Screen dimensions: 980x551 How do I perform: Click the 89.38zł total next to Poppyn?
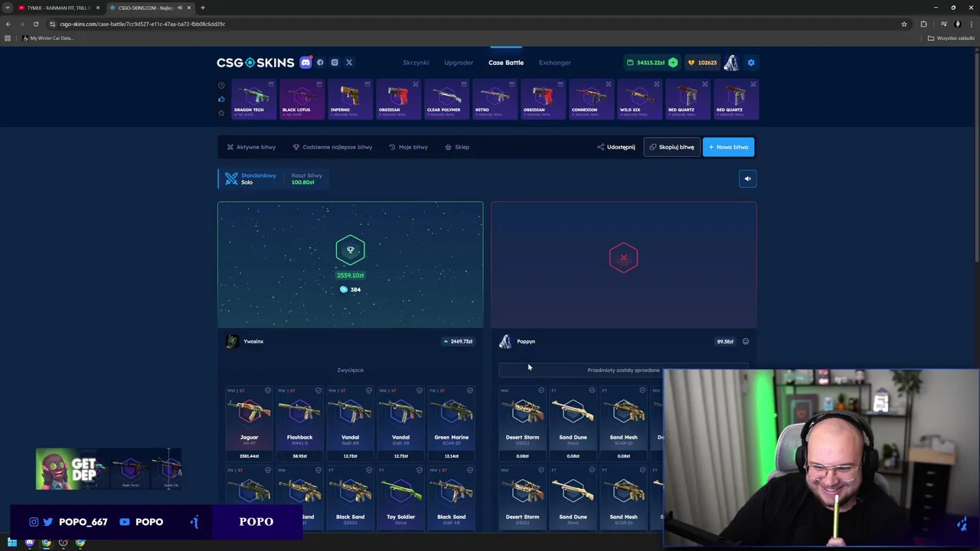724,341
